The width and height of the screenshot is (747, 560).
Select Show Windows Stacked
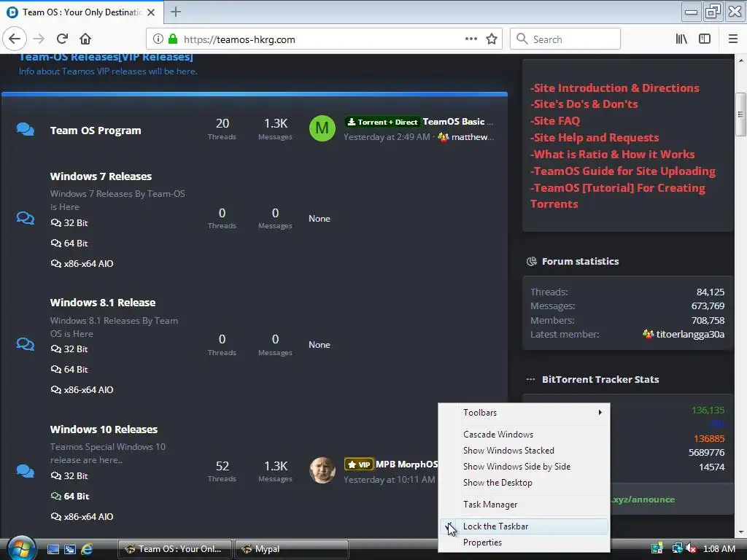(x=524, y=451)
